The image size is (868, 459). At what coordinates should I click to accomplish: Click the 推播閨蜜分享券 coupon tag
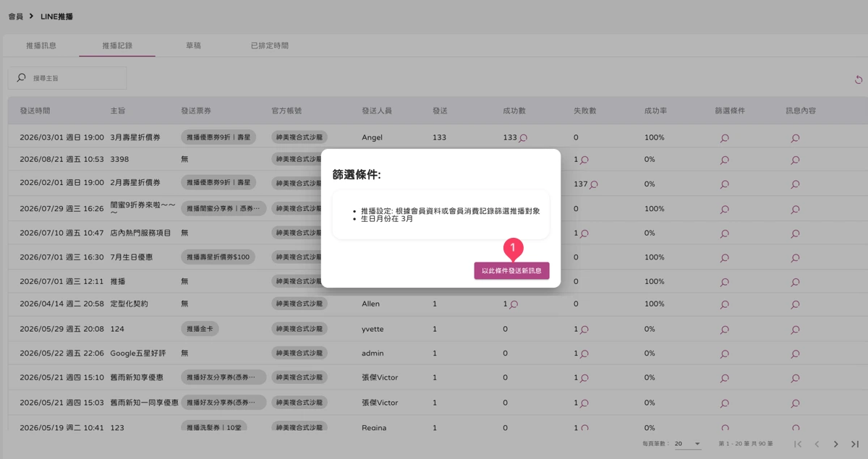(x=224, y=208)
